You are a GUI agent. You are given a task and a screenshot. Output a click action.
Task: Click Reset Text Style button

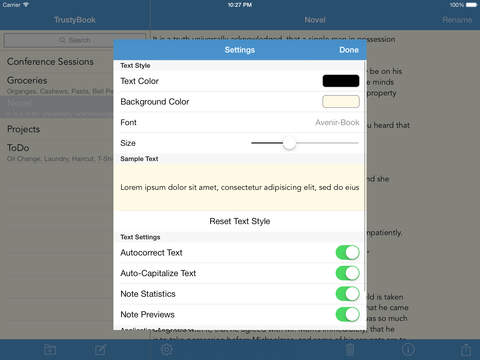[240, 221]
